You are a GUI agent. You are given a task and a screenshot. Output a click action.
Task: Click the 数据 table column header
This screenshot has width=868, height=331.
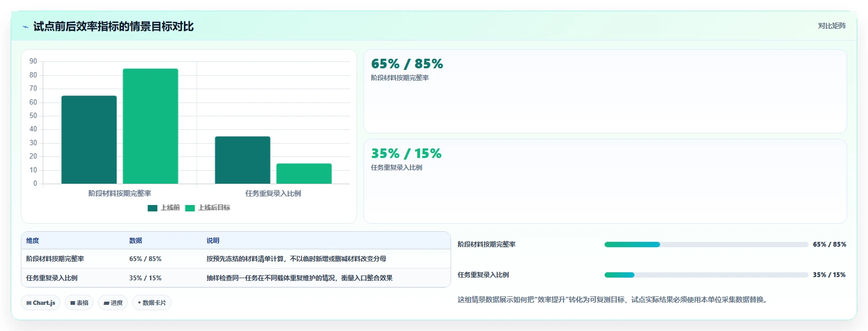tap(136, 241)
